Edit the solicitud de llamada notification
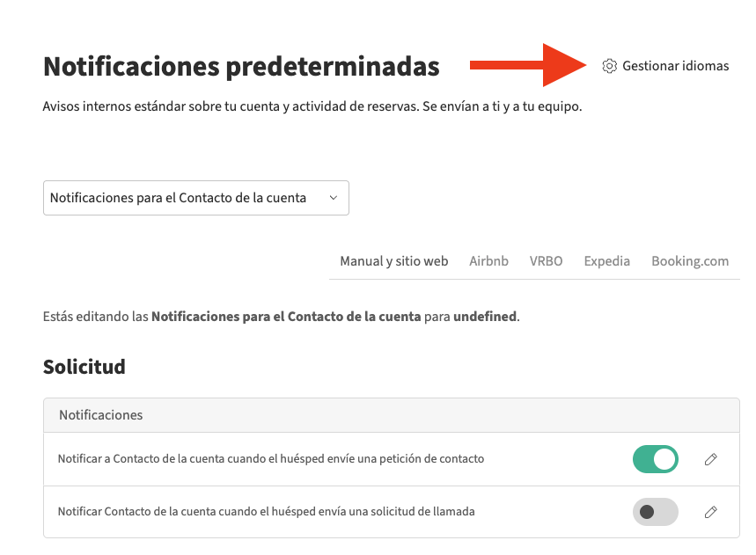The width and height of the screenshot is (756, 555). [711, 512]
